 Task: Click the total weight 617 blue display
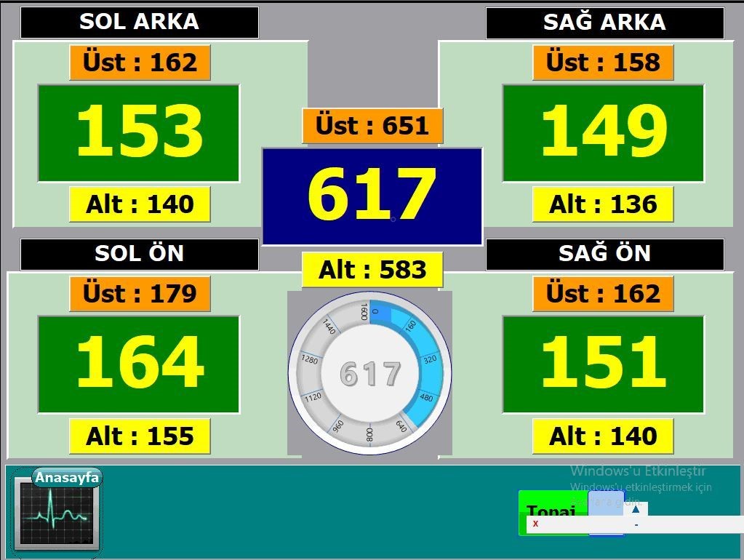coord(372,196)
